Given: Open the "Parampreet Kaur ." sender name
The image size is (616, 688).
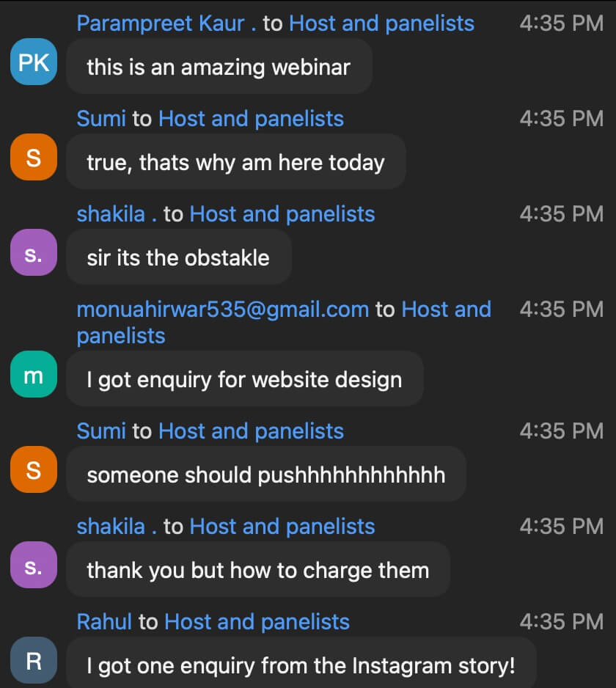Looking at the screenshot, I should (x=166, y=23).
